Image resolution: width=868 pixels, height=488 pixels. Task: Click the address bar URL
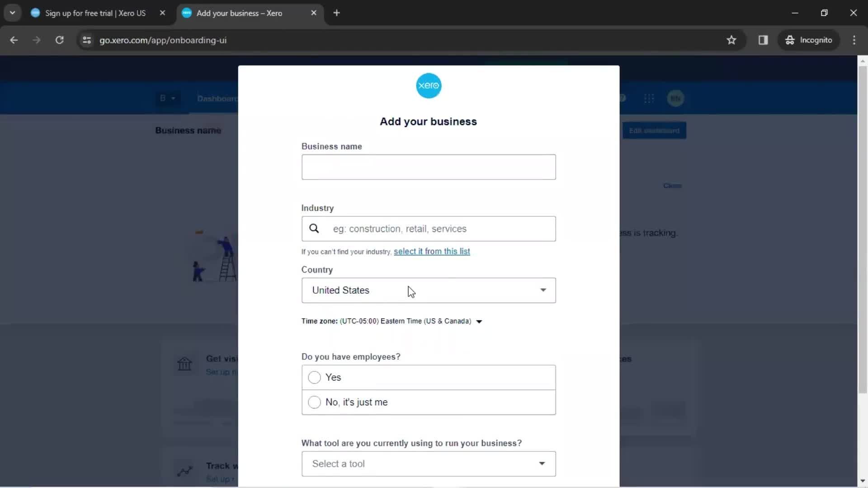(163, 40)
